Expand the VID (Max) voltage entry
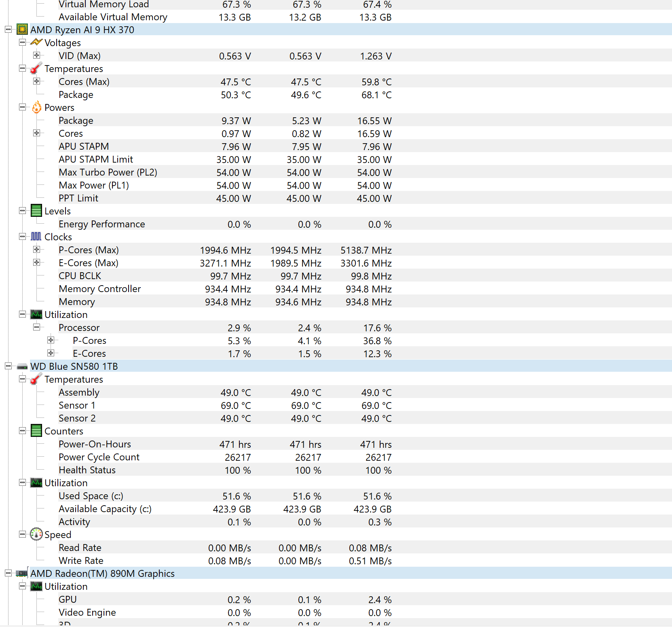The height and width of the screenshot is (627, 672). click(36, 55)
